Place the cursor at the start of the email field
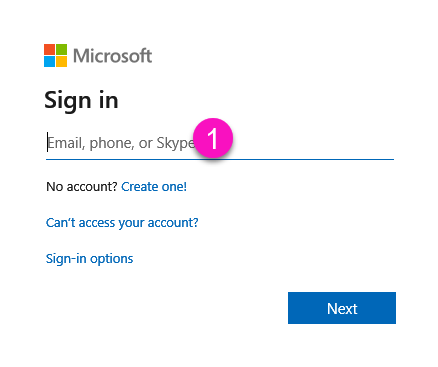 click(x=47, y=142)
